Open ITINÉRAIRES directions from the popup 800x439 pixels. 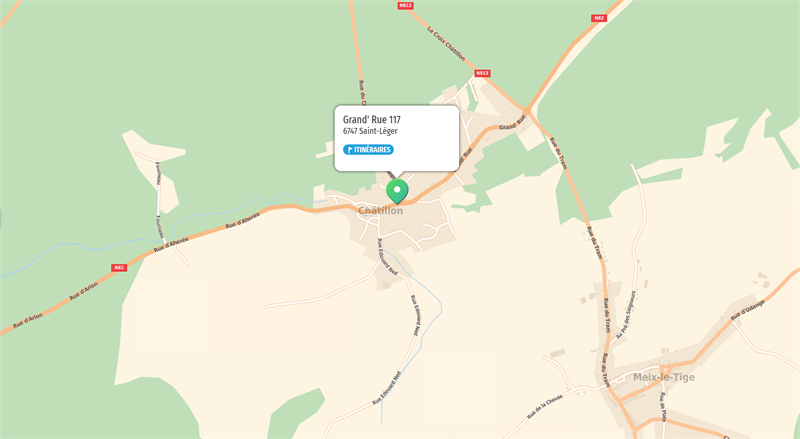point(368,150)
